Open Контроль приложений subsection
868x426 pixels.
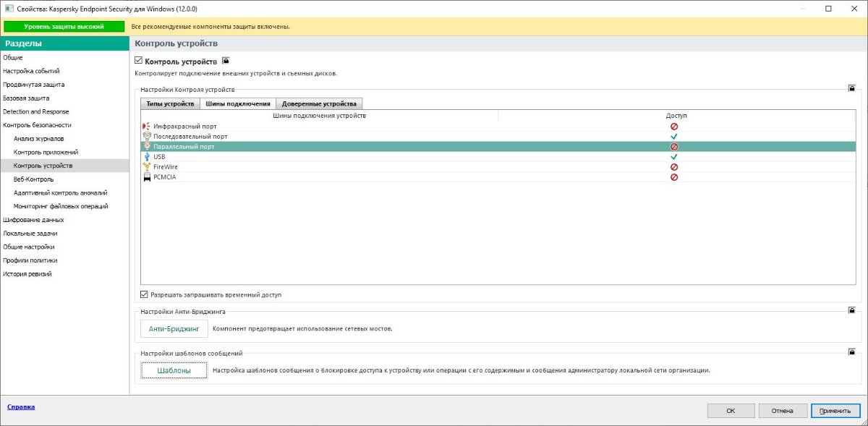pyautogui.click(x=46, y=152)
